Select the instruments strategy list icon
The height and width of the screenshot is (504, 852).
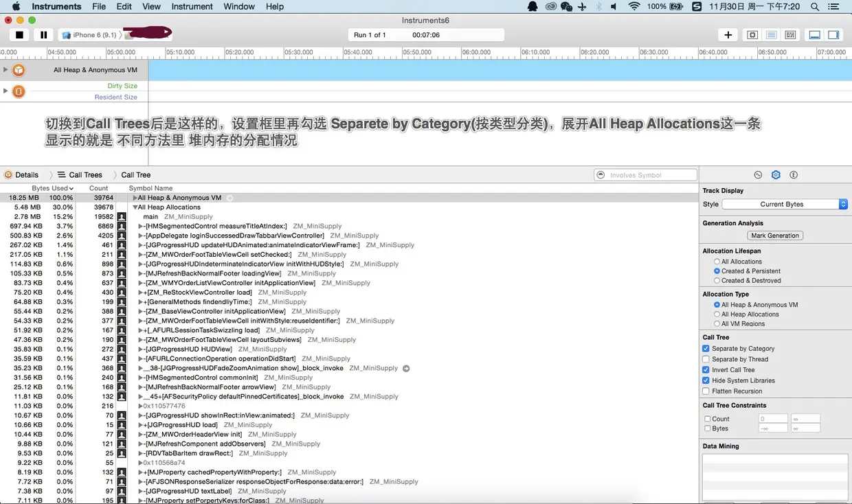[772, 35]
